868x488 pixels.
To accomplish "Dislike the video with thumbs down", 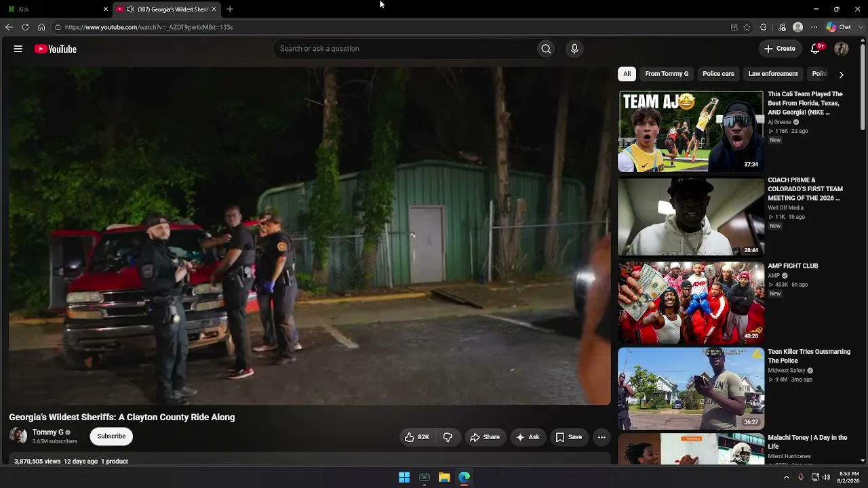I will pyautogui.click(x=448, y=437).
